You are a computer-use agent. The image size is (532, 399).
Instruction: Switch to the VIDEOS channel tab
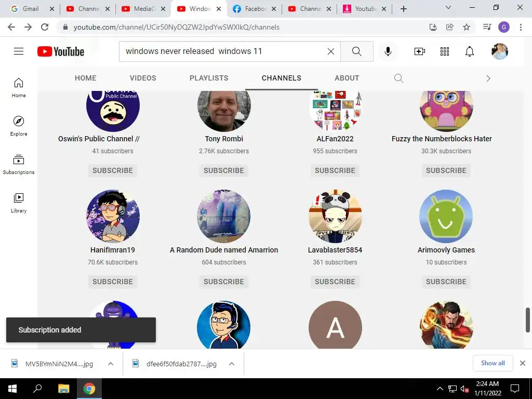click(143, 78)
